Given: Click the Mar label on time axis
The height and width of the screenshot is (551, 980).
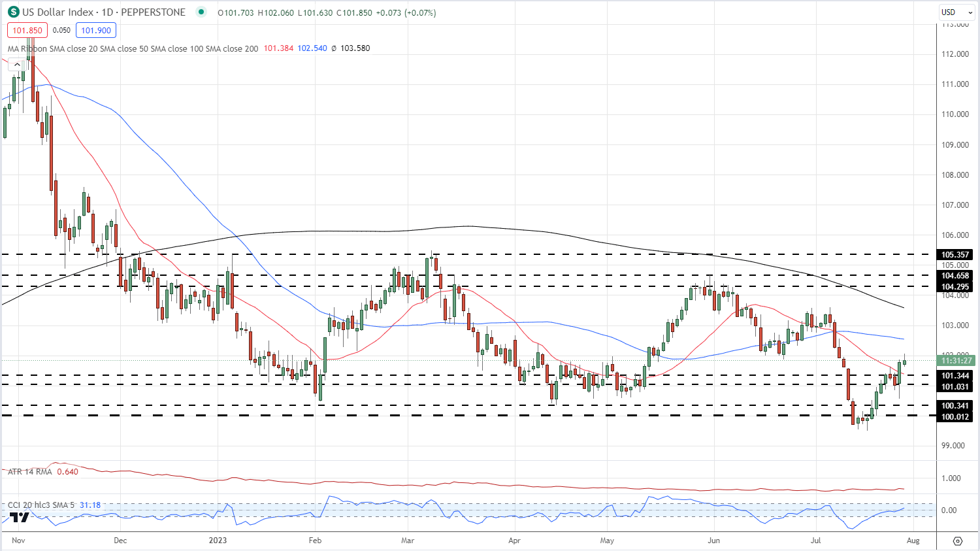Looking at the screenshot, I should pyautogui.click(x=408, y=541).
